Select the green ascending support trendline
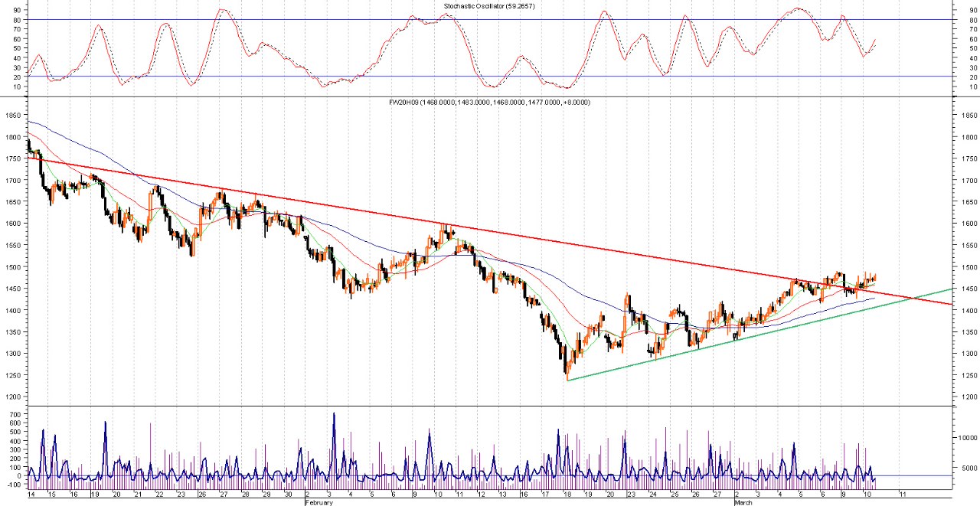 pyautogui.click(x=759, y=334)
